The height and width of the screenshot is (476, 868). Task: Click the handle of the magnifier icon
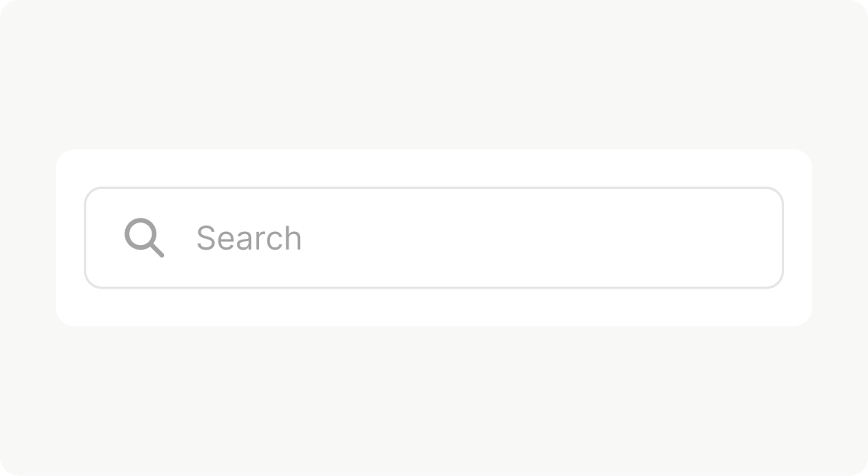(156, 250)
